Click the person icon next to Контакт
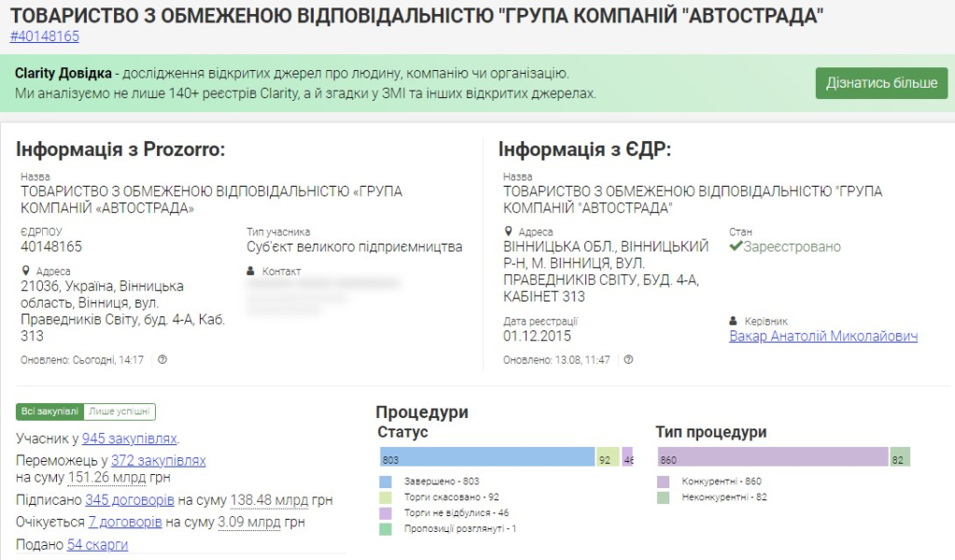955x560 pixels. click(251, 271)
